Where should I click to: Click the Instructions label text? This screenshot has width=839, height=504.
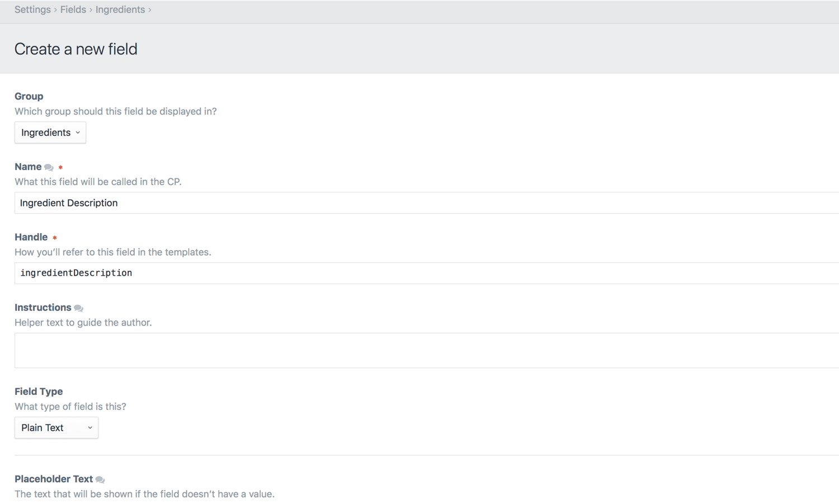pos(43,308)
